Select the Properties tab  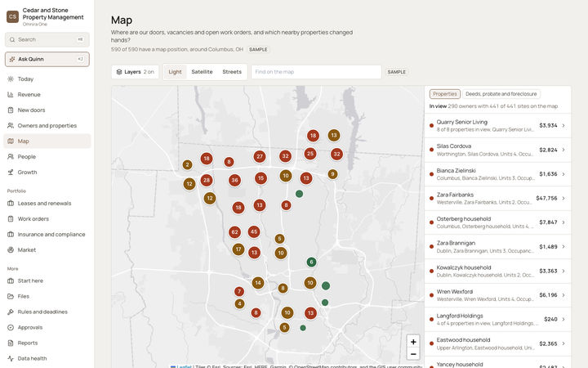[445, 94]
